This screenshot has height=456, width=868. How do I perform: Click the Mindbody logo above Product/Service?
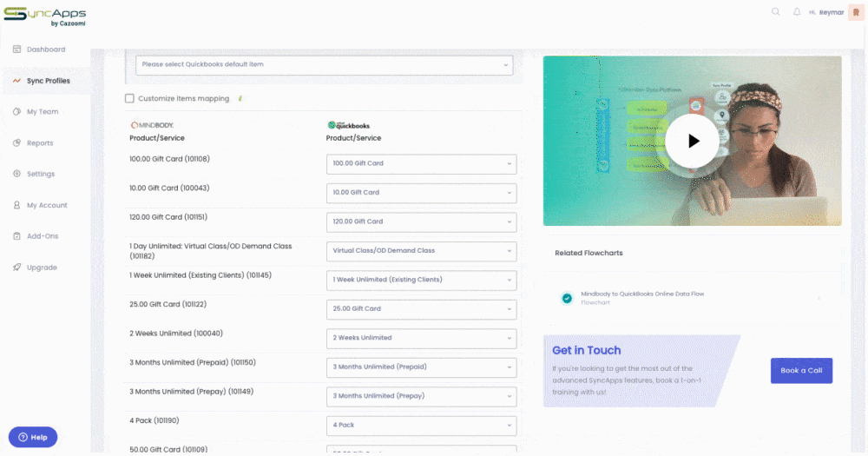coord(152,125)
